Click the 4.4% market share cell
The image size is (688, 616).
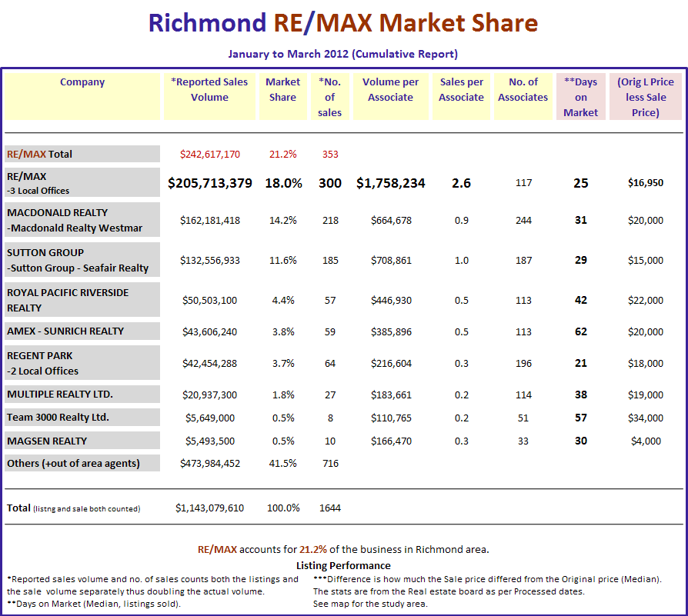pyautogui.click(x=283, y=301)
